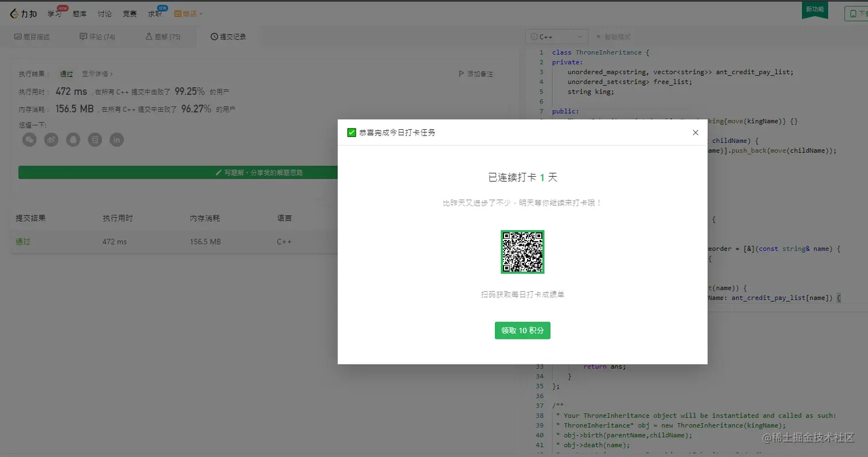Share result to Weibo

51,140
